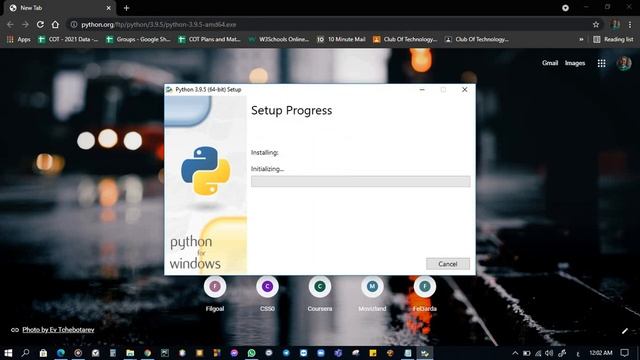640x360 pixels.
Task: Open File Explorer from taskbar
Action: [130, 353]
